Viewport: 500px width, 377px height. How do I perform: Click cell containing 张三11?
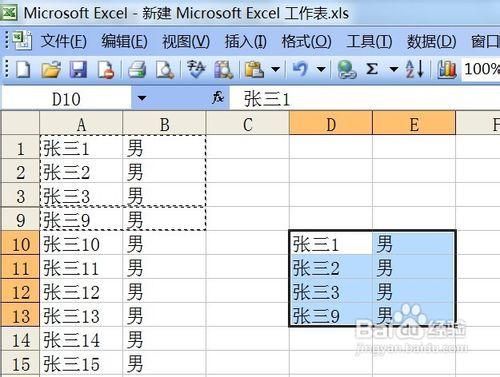click(x=81, y=268)
